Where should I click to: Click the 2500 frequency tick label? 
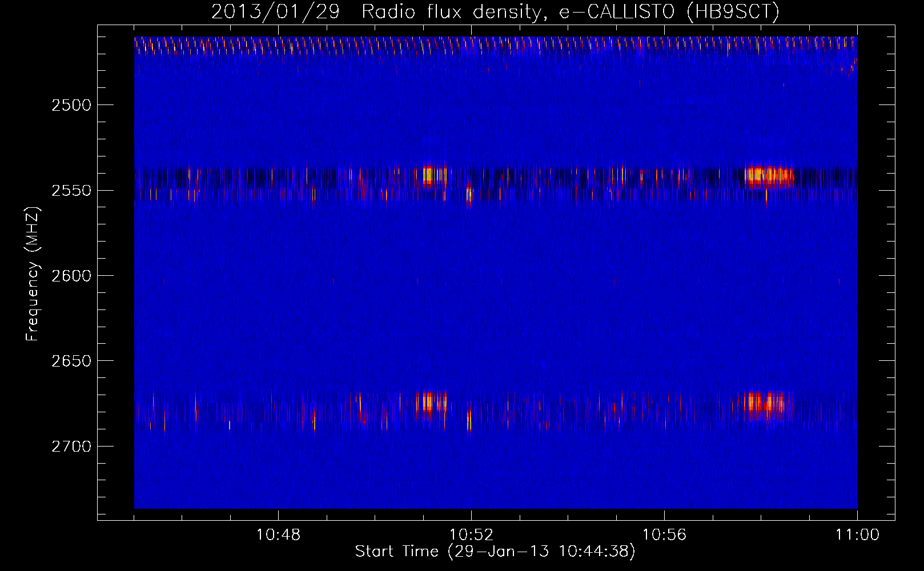pyautogui.click(x=71, y=105)
